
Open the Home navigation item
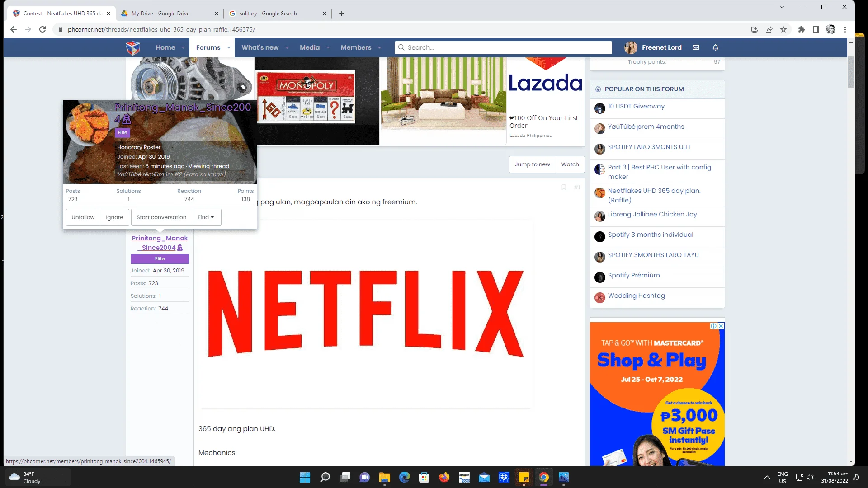[165, 47]
